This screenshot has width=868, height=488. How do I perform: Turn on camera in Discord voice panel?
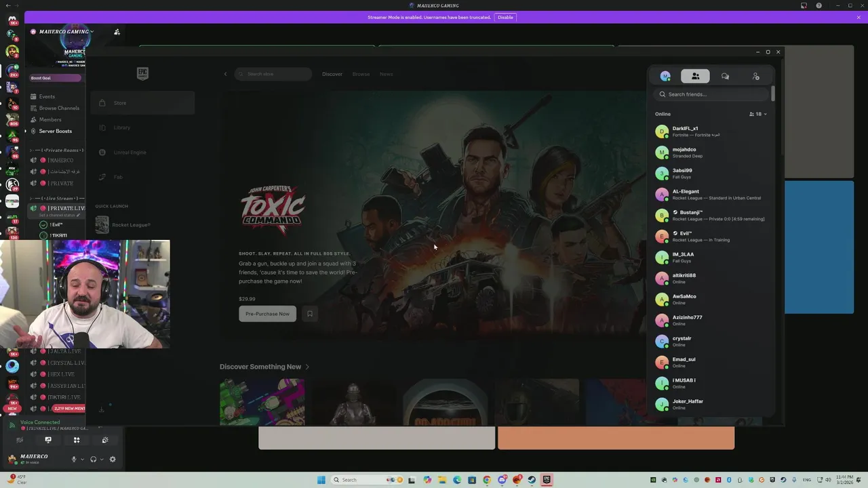point(20,441)
